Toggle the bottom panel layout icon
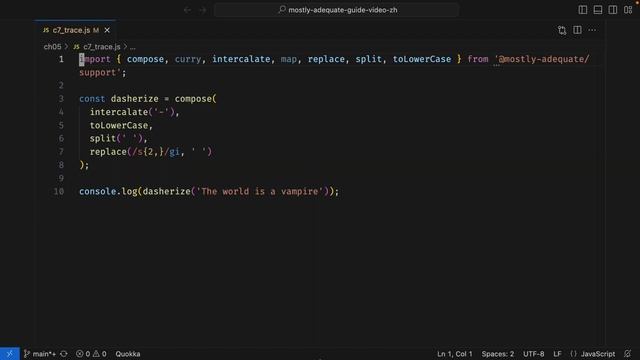 (x=598, y=10)
